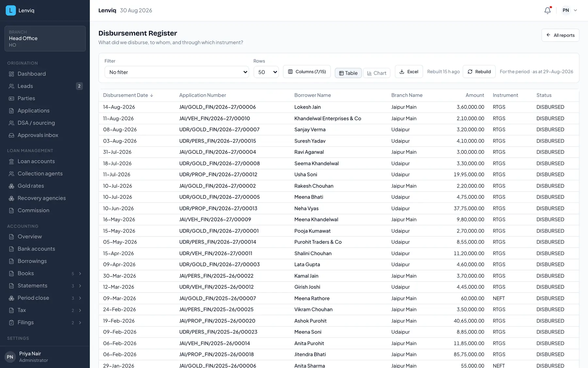The width and height of the screenshot is (588, 368).
Task: Open the Columns (7/15) selector
Action: click(307, 72)
